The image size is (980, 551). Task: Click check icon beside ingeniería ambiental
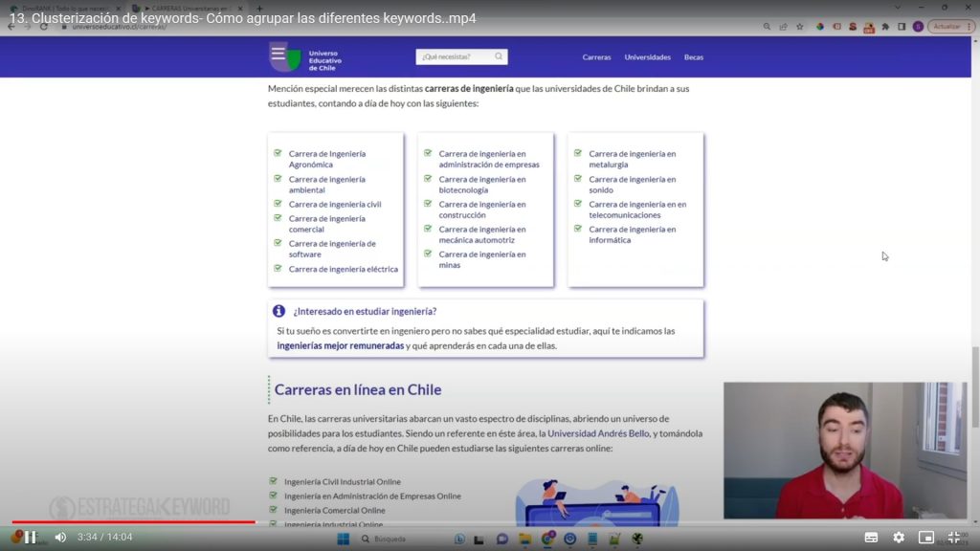278,179
